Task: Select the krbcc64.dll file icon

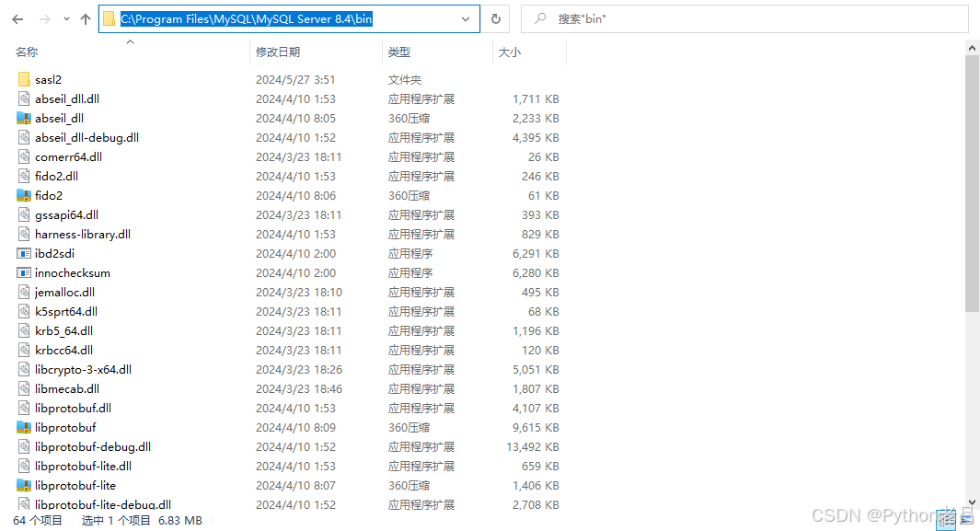Action: (24, 351)
